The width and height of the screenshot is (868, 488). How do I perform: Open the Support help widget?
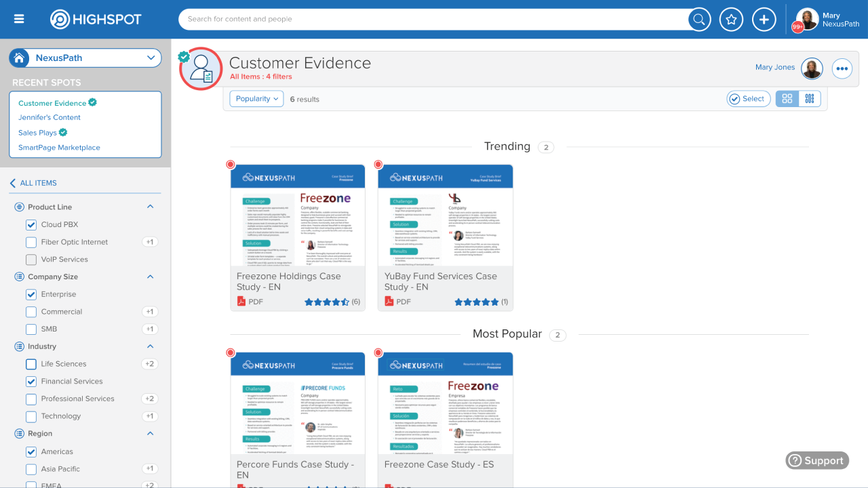pos(817,461)
